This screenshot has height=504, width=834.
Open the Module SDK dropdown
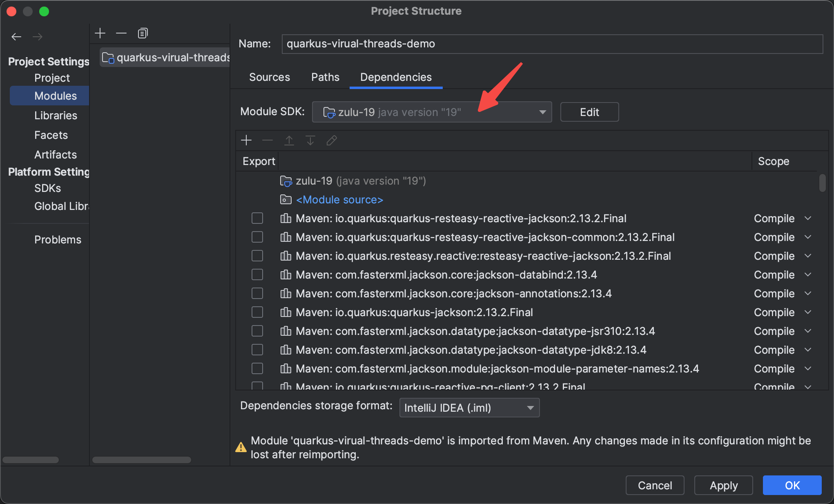coord(432,112)
